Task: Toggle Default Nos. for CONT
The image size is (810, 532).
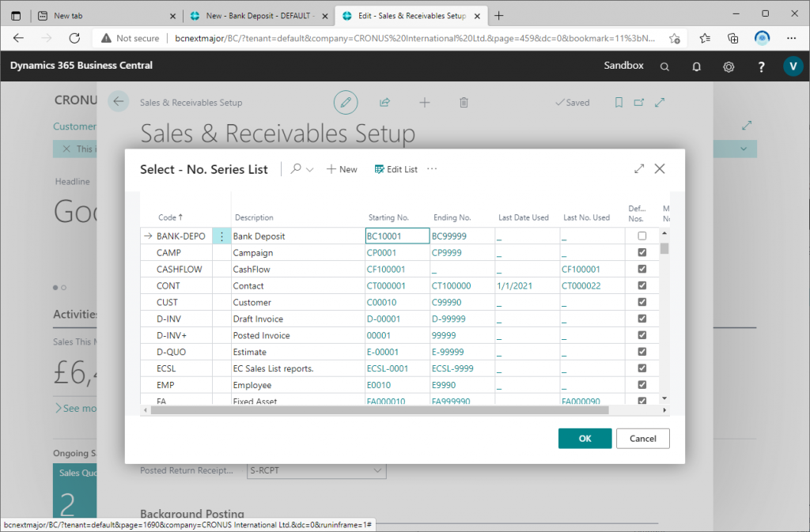Action: coord(642,285)
